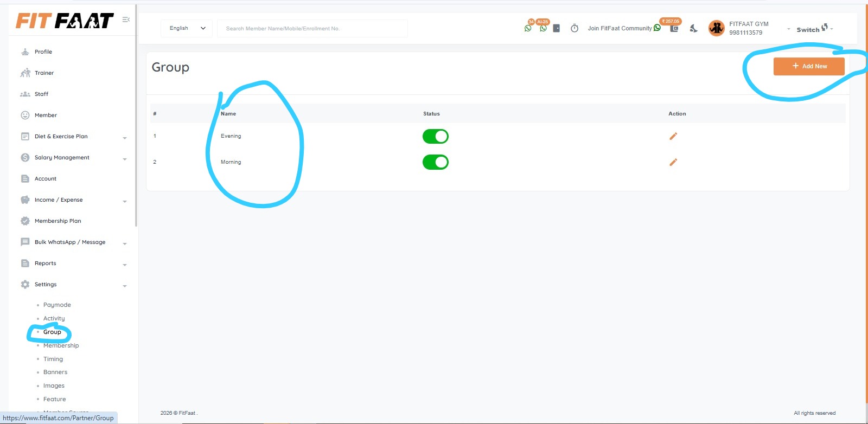Expand the Diet & Exercise Plan menu
868x424 pixels.
click(73, 137)
